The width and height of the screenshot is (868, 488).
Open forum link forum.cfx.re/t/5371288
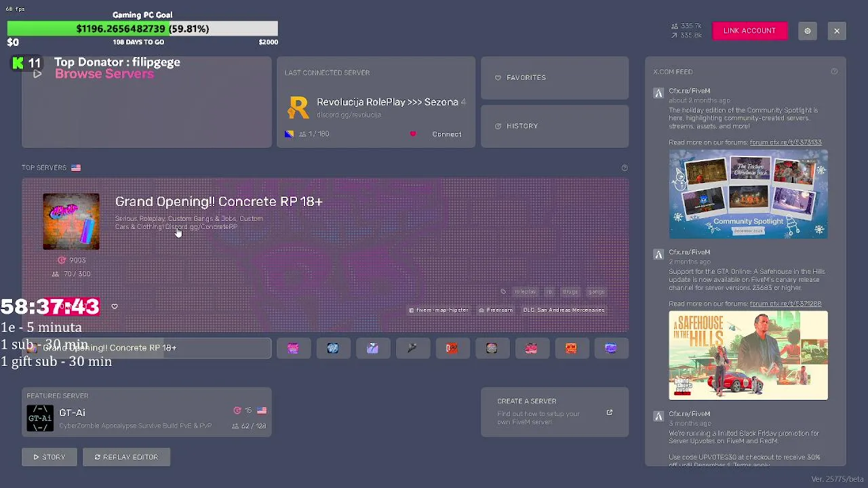785,304
